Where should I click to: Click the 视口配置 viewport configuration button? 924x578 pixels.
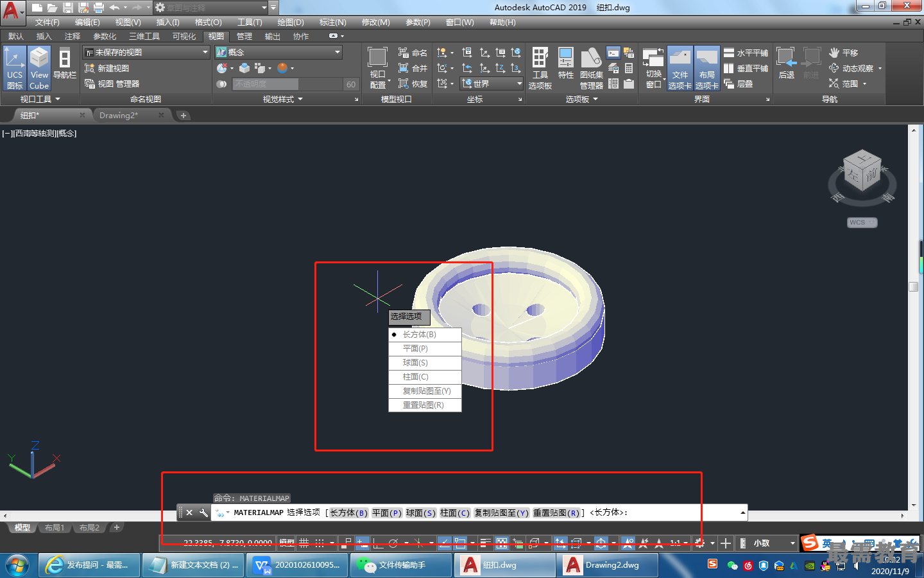point(378,68)
